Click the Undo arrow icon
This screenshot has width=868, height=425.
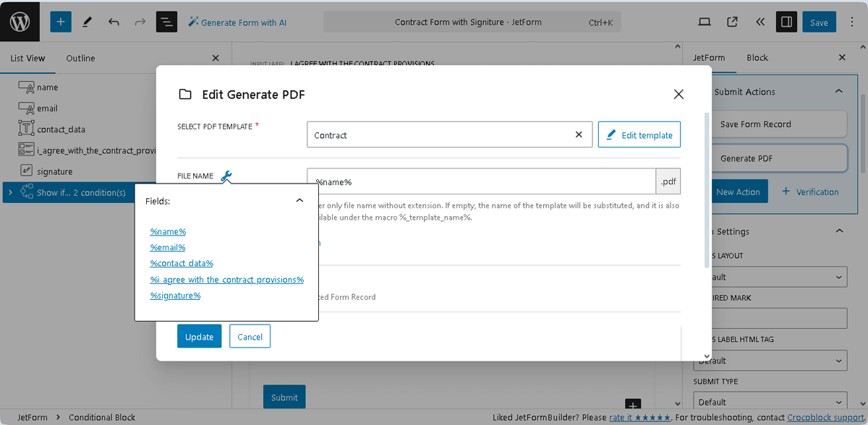click(114, 21)
